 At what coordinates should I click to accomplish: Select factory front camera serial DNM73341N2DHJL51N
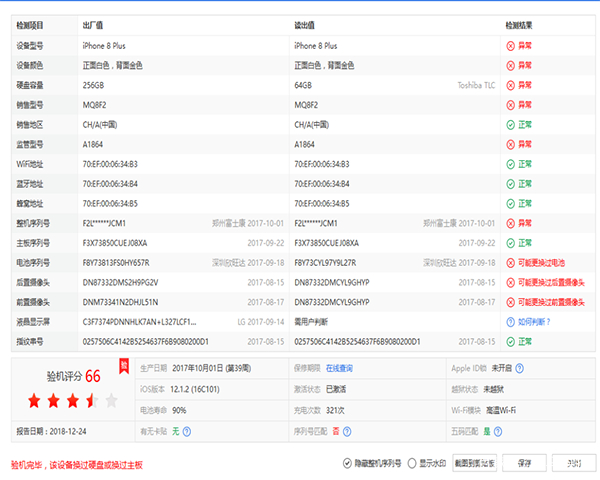pyautogui.click(x=121, y=302)
